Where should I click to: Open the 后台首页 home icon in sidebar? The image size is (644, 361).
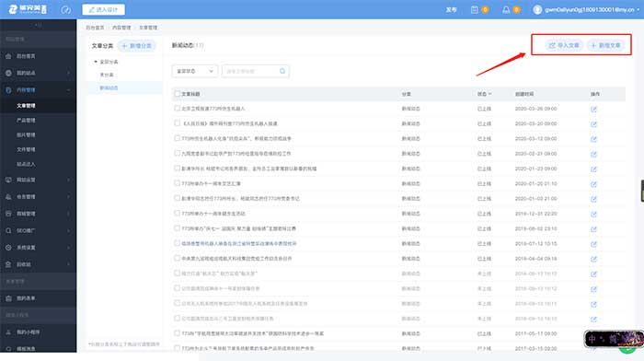pyautogui.click(x=8, y=56)
